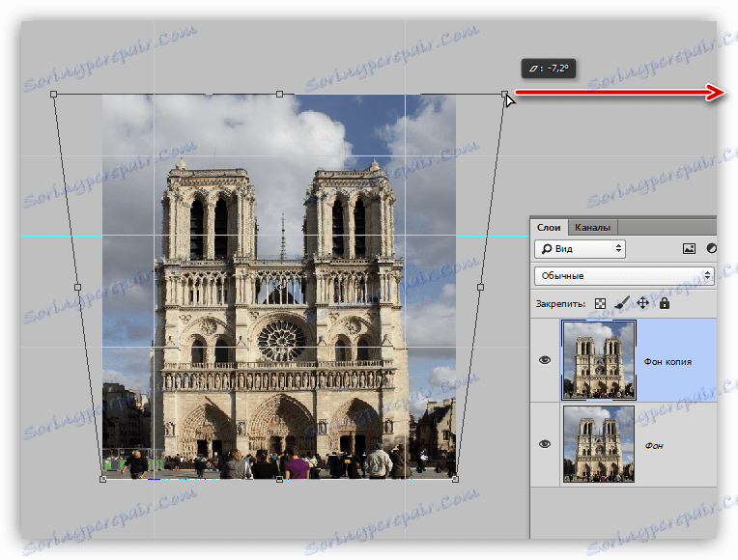Hide the Фон копия layer
The image size is (738, 560).
pos(545,360)
